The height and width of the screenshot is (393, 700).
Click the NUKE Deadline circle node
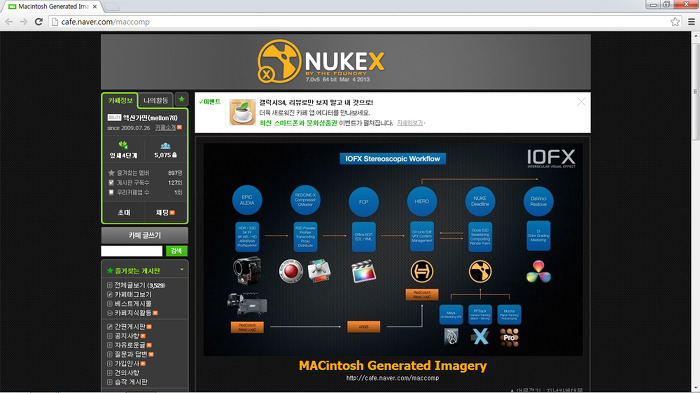pos(480,201)
